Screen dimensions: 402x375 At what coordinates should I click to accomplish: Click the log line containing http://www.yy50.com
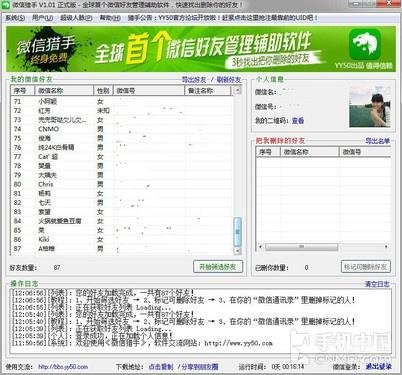(x=142, y=343)
